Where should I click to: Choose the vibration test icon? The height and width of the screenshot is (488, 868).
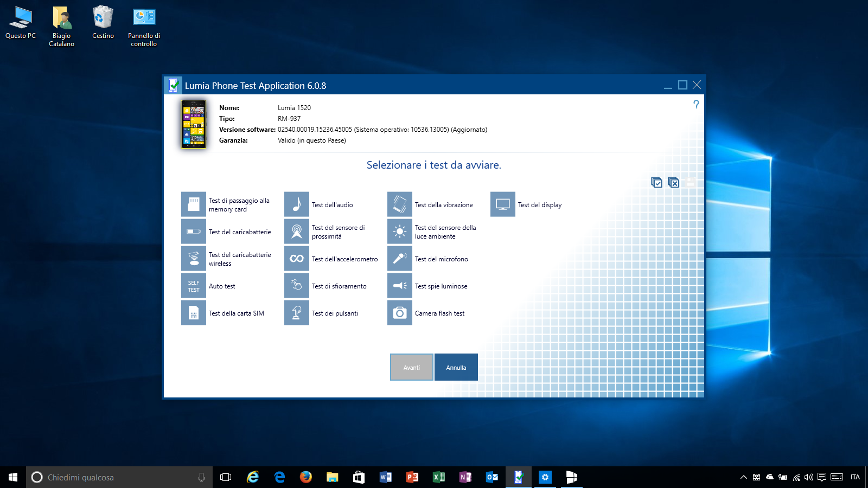400,204
